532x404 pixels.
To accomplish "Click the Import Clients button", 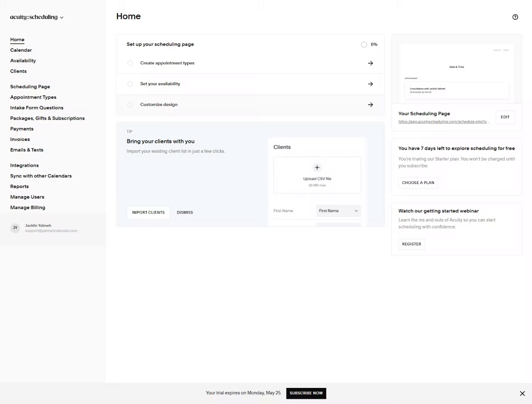I will point(148,212).
